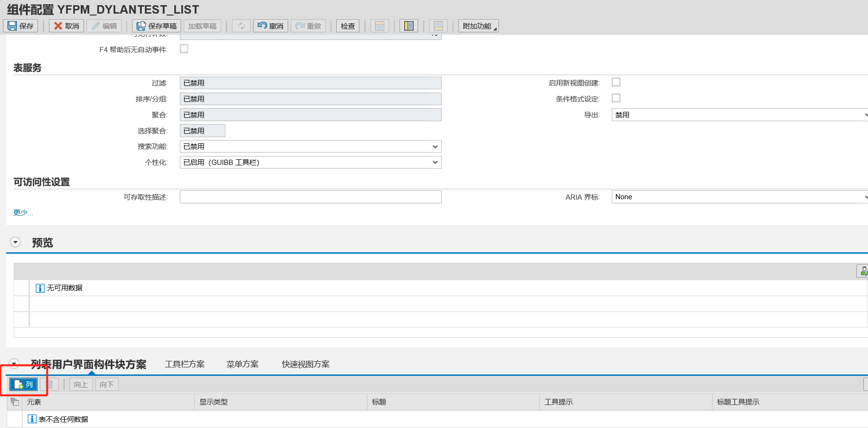Enable the 条件格式设定 checkbox

pyautogui.click(x=616, y=98)
